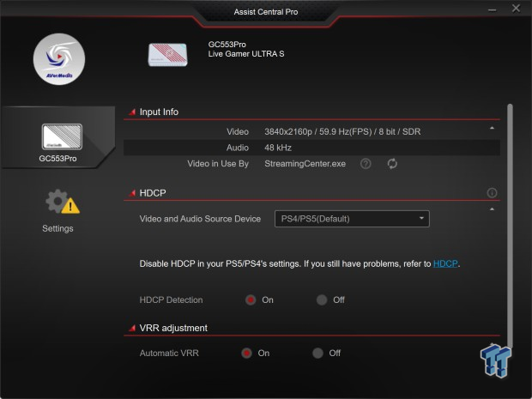This screenshot has height=399, width=532.
Task: Minimize the Assist Central Pro window
Action: (x=492, y=10)
